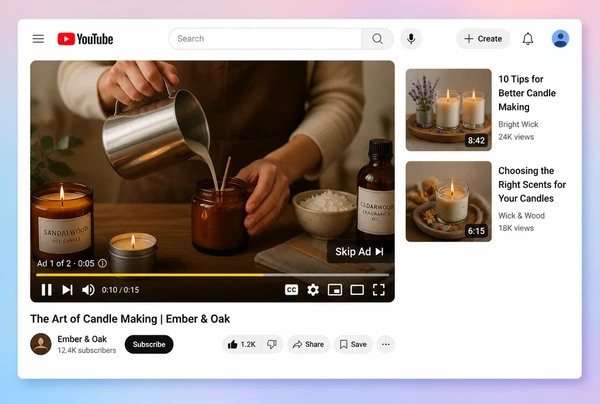Viewport: 600px width, 404px height.
Task: Open ad info circle icon
Action: click(x=102, y=263)
